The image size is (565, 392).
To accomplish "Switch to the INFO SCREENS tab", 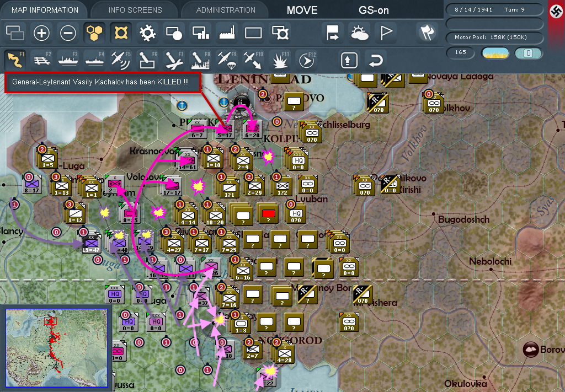I will click(x=135, y=10).
